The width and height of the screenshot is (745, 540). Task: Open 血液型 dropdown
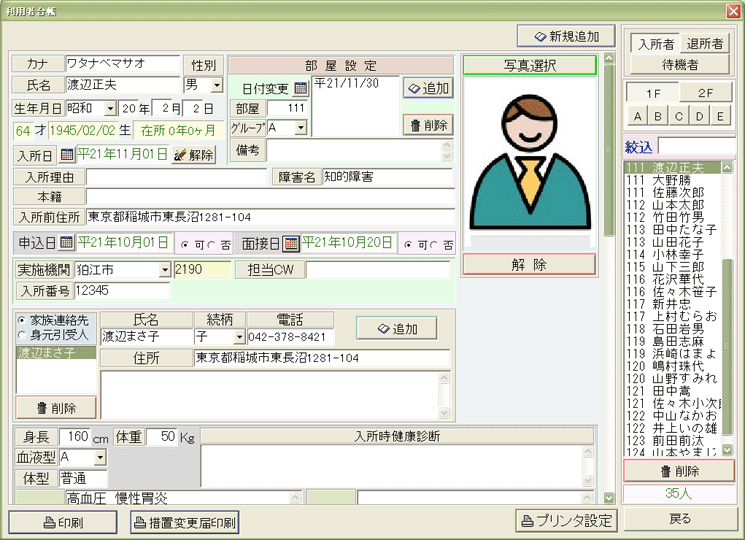click(100, 457)
